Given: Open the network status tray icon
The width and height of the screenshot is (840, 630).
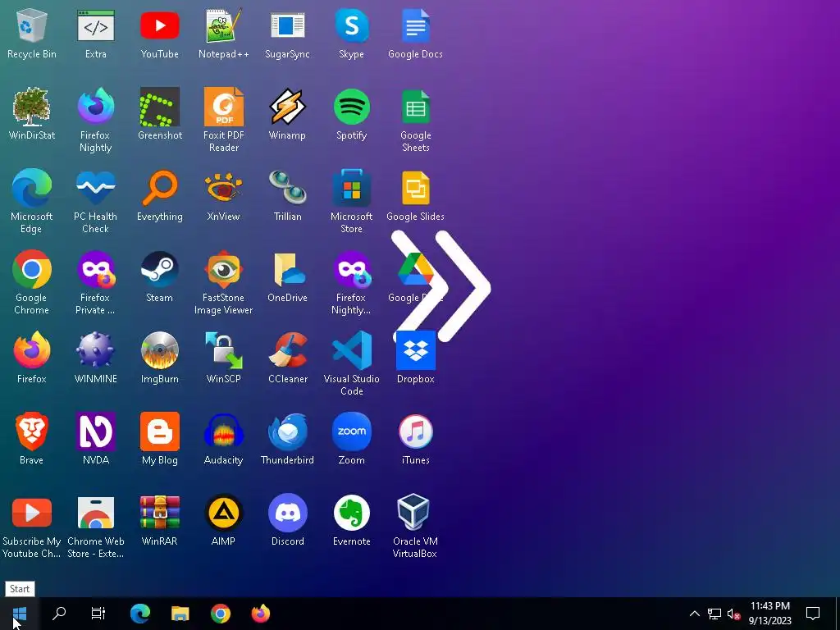Looking at the screenshot, I should click(x=714, y=614).
